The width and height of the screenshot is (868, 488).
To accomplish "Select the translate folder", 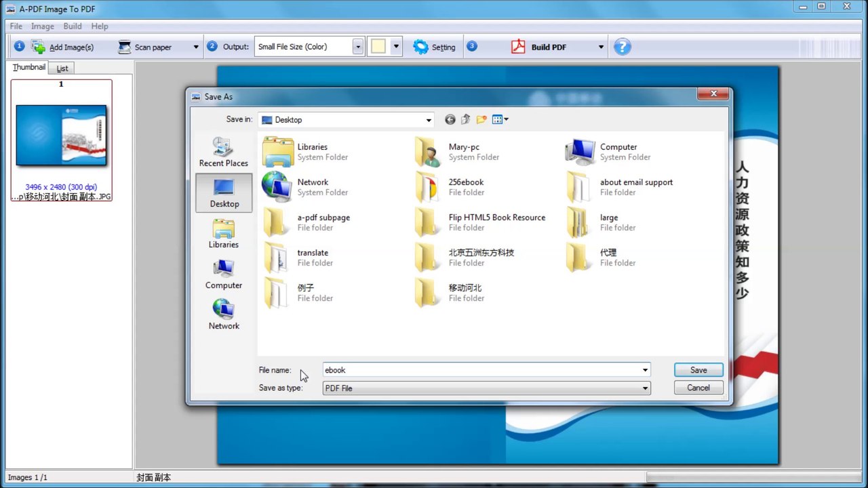I will (297, 258).
